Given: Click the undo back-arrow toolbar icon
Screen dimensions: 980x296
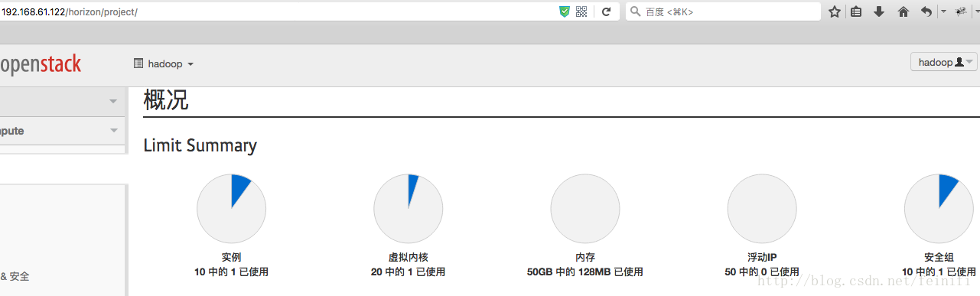Looking at the screenshot, I should click(926, 11).
